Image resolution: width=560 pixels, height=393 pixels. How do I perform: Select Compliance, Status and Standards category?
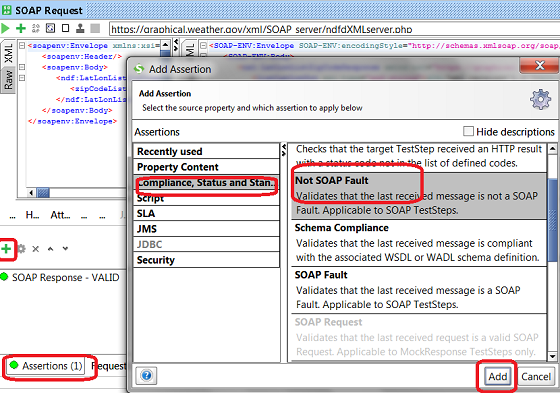click(206, 182)
